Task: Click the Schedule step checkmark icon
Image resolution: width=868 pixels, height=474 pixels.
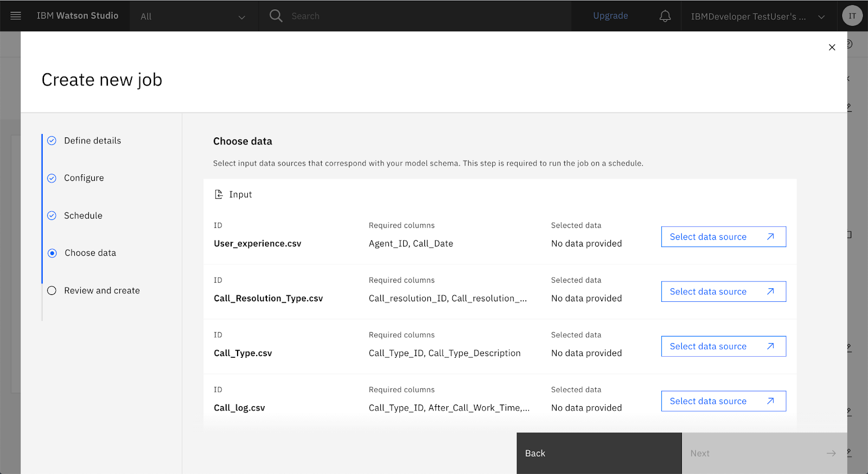Action: 52,216
